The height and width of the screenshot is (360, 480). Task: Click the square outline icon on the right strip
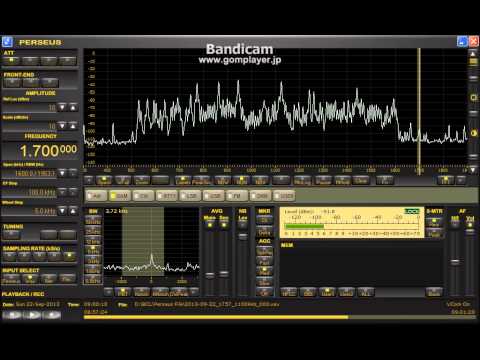[x=473, y=97]
